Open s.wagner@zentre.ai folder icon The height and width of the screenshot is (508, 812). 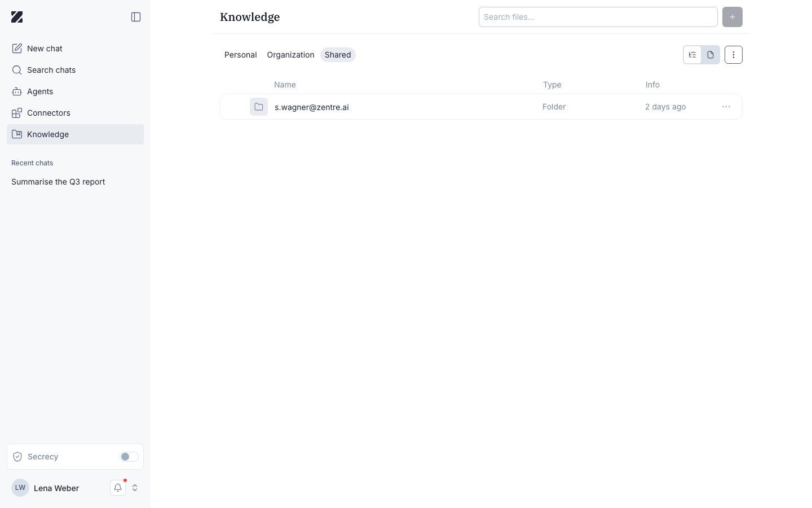tap(259, 107)
